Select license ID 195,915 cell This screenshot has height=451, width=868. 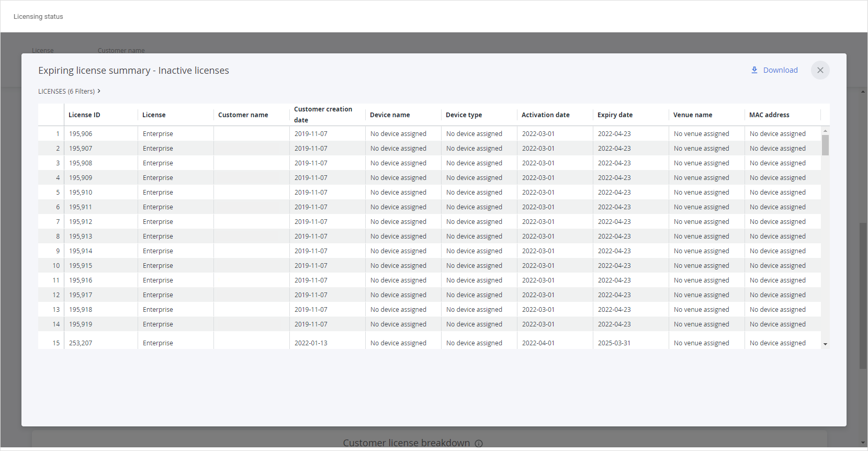point(101,266)
